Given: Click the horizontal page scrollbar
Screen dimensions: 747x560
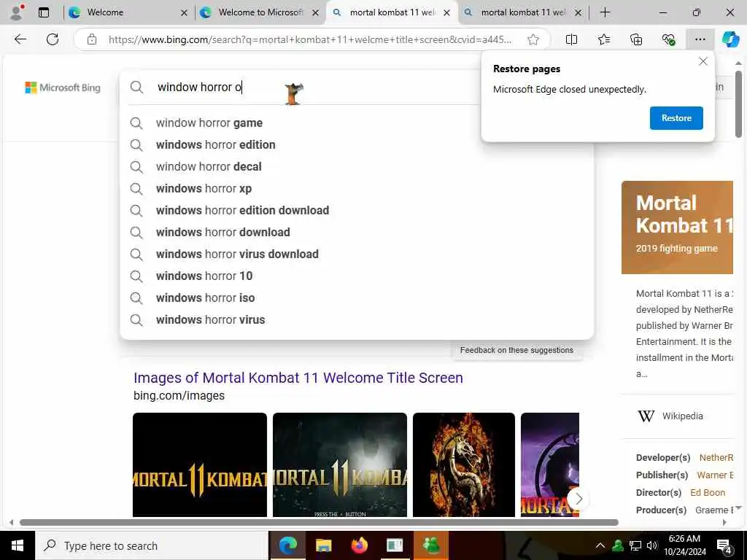Looking at the screenshot, I should coord(320,522).
